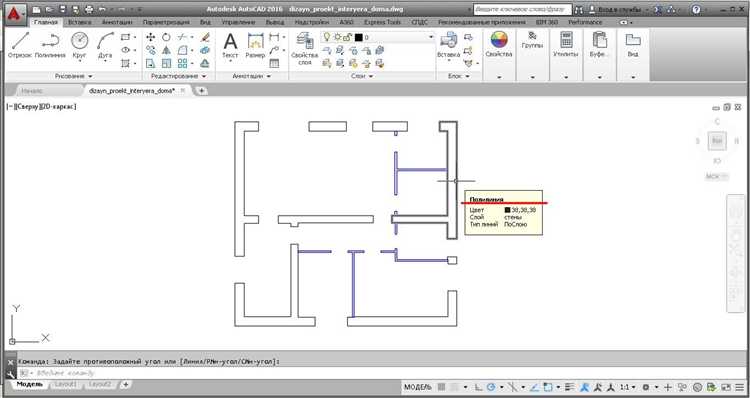Click the Print icon in quick access toolbar

click(x=88, y=9)
